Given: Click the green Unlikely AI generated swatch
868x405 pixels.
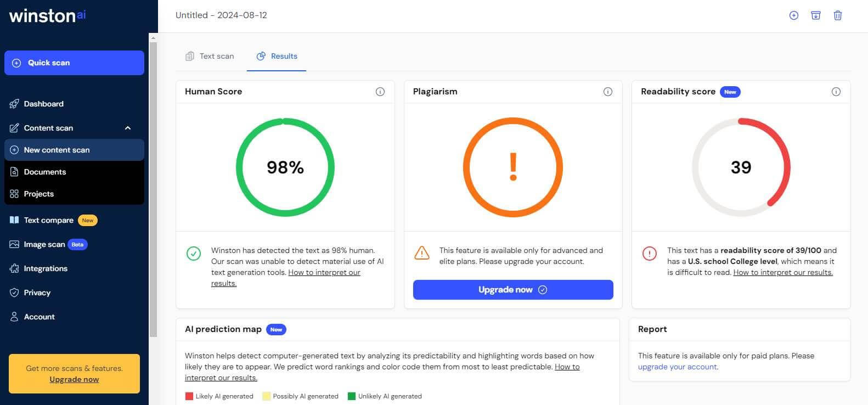Looking at the screenshot, I should 352,396.
